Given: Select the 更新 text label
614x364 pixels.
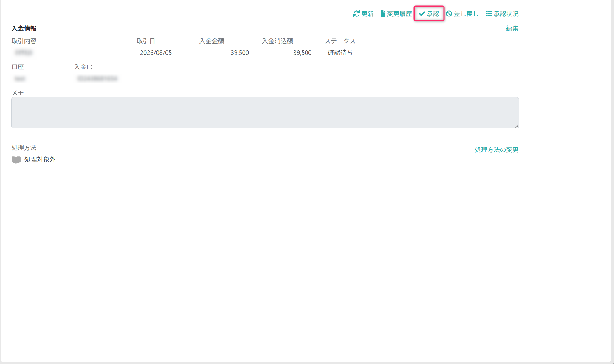Looking at the screenshot, I should click(368, 14).
